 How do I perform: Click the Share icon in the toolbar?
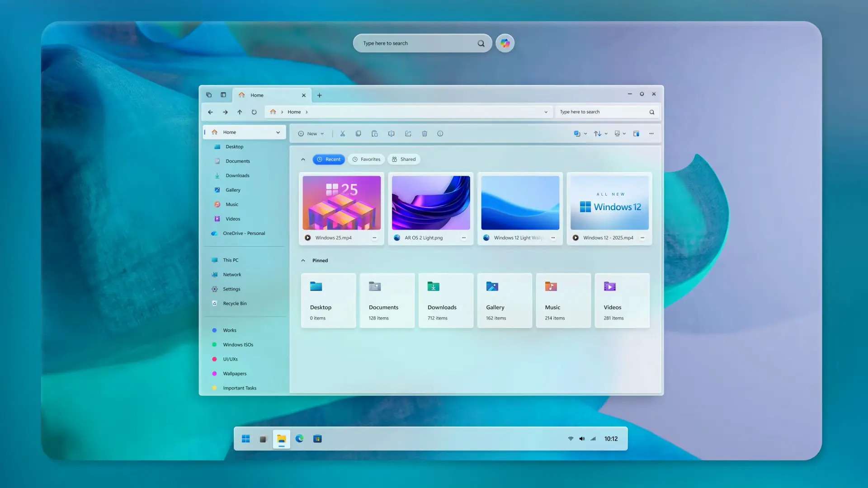408,133
